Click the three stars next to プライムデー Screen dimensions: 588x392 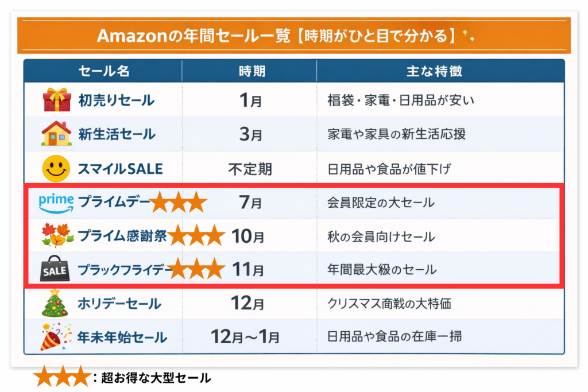(x=178, y=203)
